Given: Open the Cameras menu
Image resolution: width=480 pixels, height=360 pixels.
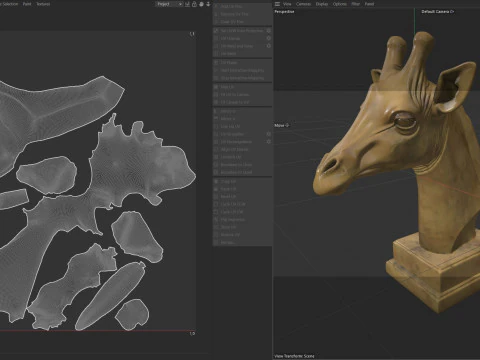Looking at the screenshot, I should (x=303, y=4).
